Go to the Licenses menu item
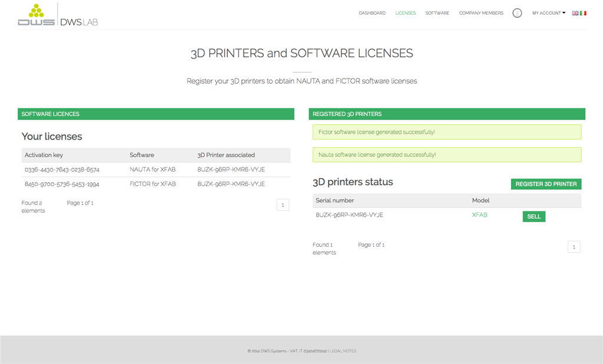 405,13
